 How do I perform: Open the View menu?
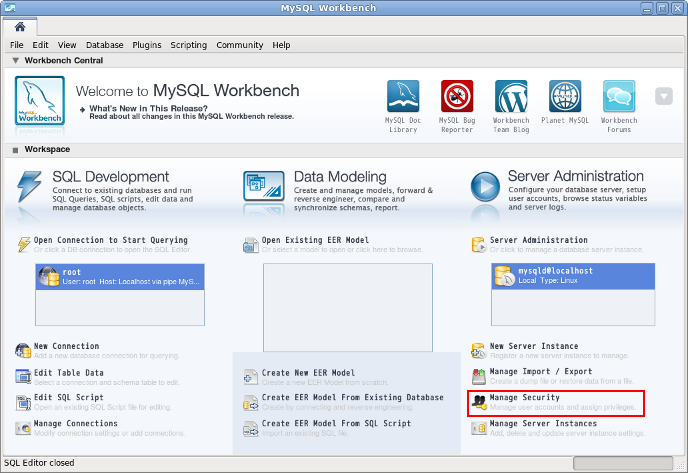tap(67, 45)
